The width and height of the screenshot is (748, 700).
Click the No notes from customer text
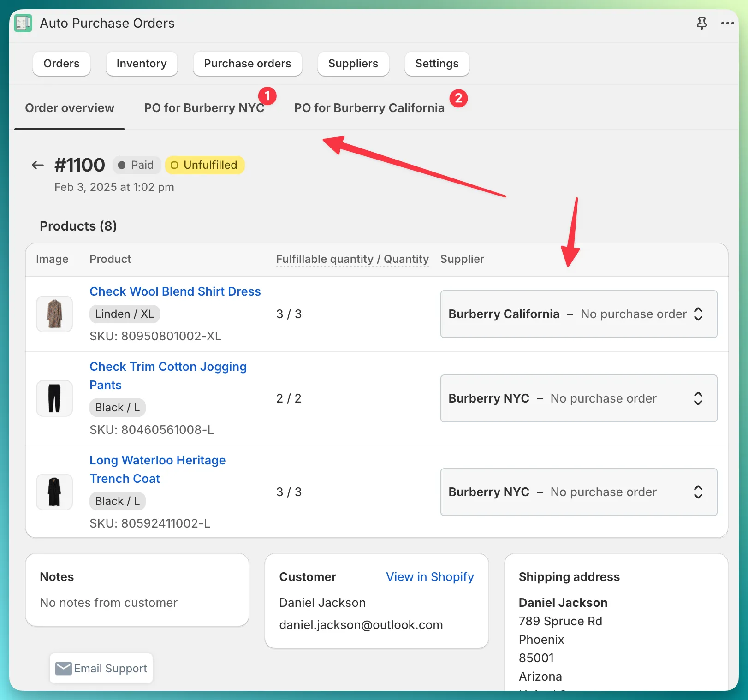[x=109, y=603]
